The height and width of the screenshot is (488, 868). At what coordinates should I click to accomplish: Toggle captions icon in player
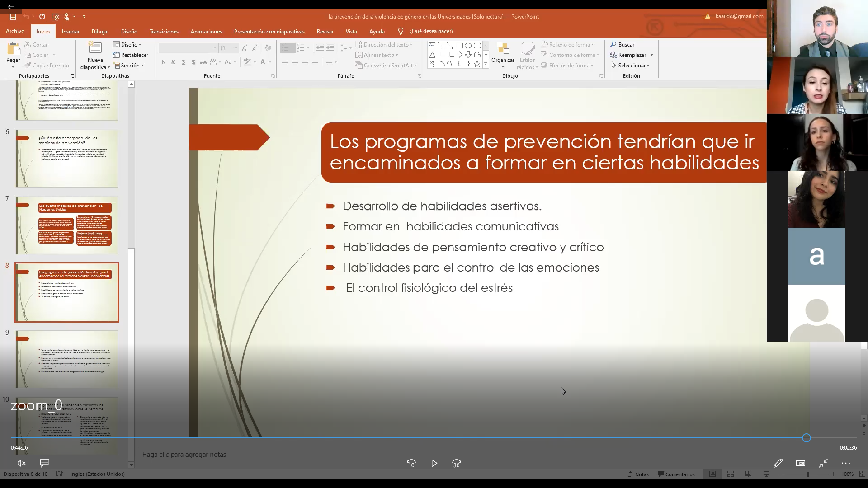pyautogui.click(x=44, y=463)
